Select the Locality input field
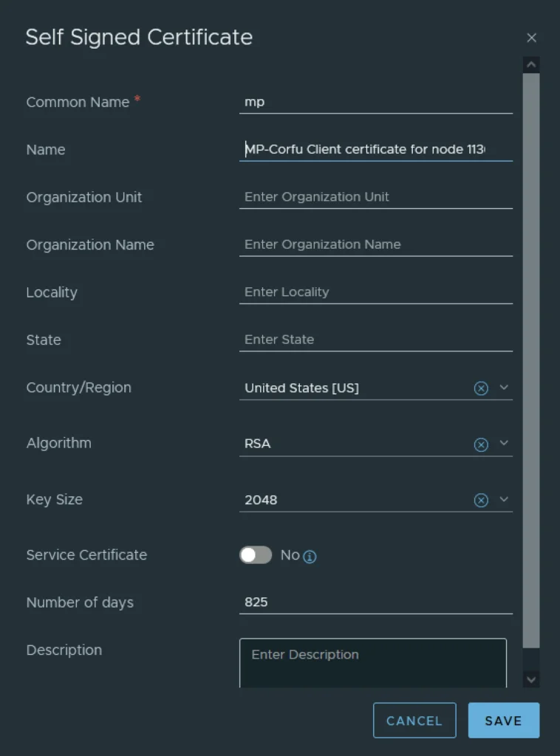Screen dimensions: 560x756 click(x=376, y=292)
